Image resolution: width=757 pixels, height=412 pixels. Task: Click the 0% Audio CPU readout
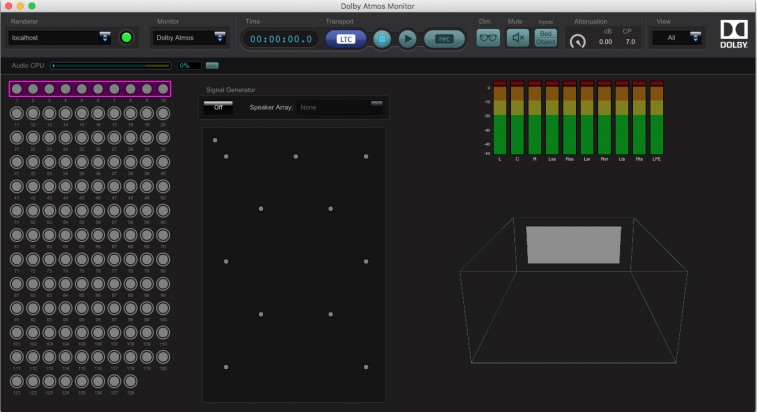(x=189, y=66)
